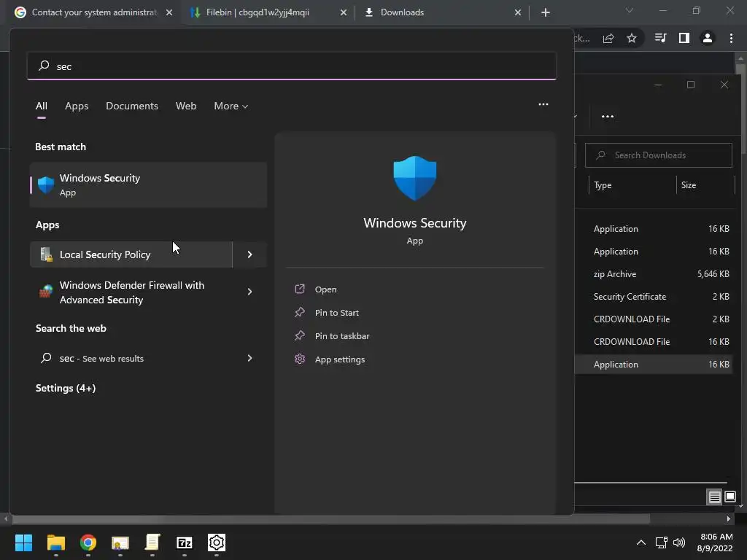The image size is (747, 560).
Task: Switch to Contact your system administrator tab
Action: coord(93,12)
